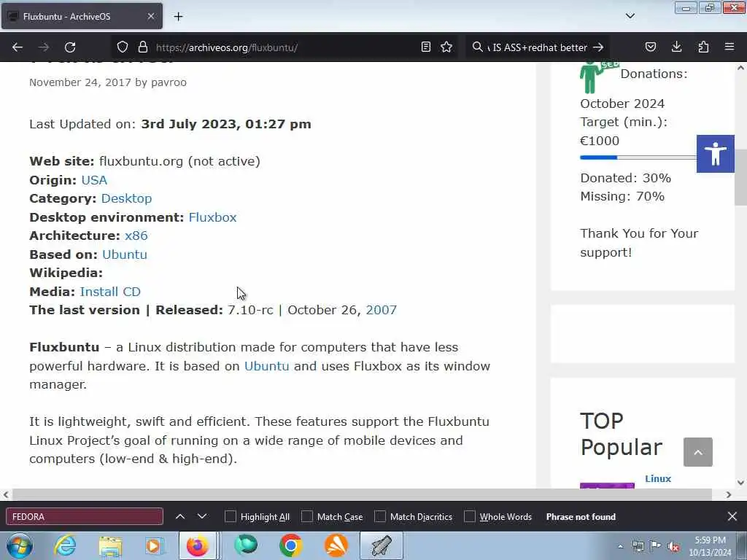The width and height of the screenshot is (747, 560).
Task: Follow the Fluxbox desktop environment link
Action: click(x=212, y=217)
